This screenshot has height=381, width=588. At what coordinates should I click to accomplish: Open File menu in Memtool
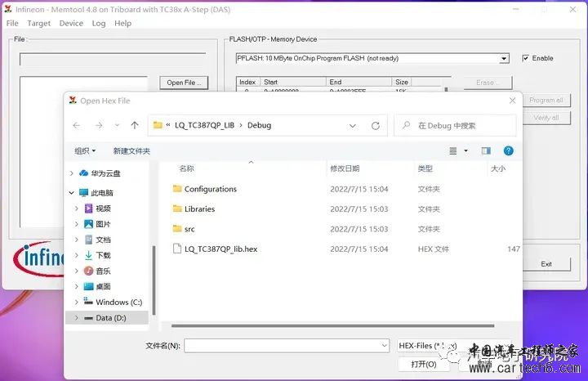[12, 23]
